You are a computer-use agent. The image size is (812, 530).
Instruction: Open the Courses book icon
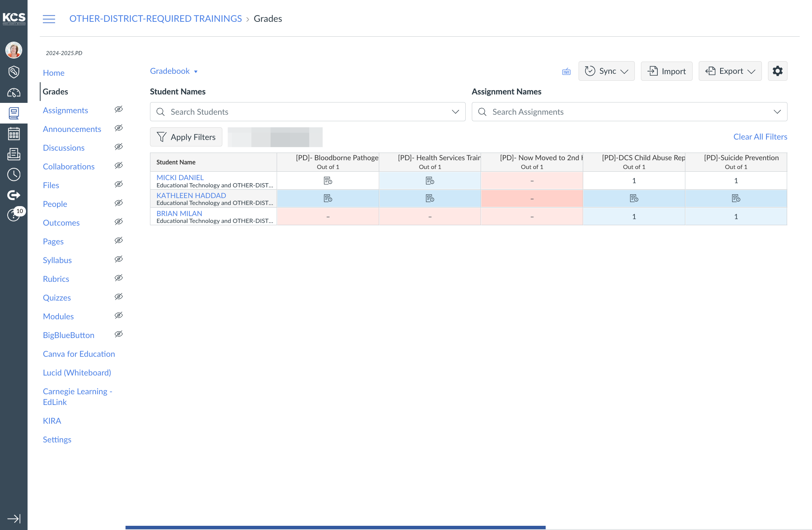[x=14, y=113]
